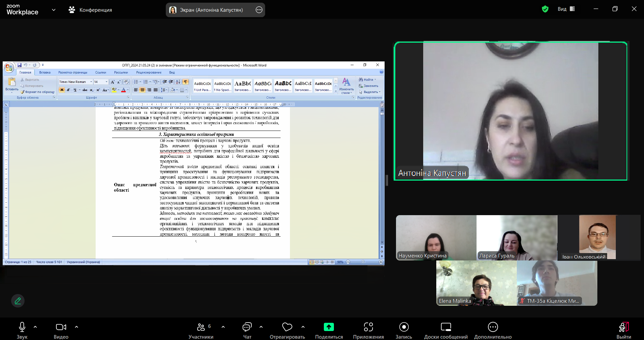
Task: Toggle underline (Ч) formatting
Action: click(75, 90)
